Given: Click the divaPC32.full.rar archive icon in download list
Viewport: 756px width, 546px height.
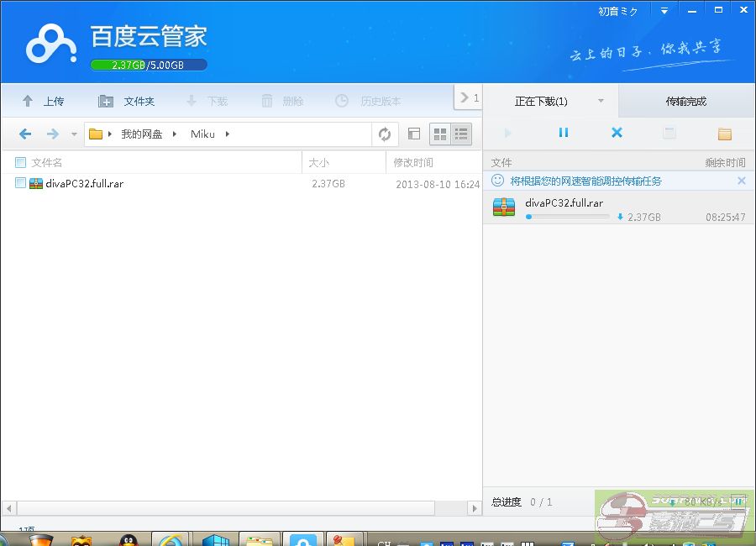Looking at the screenshot, I should [504, 207].
